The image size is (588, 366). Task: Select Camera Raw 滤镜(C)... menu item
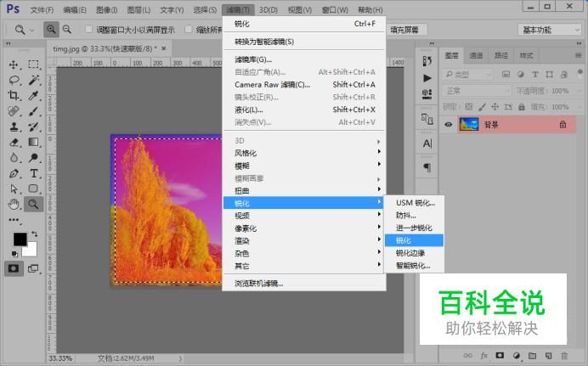click(x=304, y=85)
